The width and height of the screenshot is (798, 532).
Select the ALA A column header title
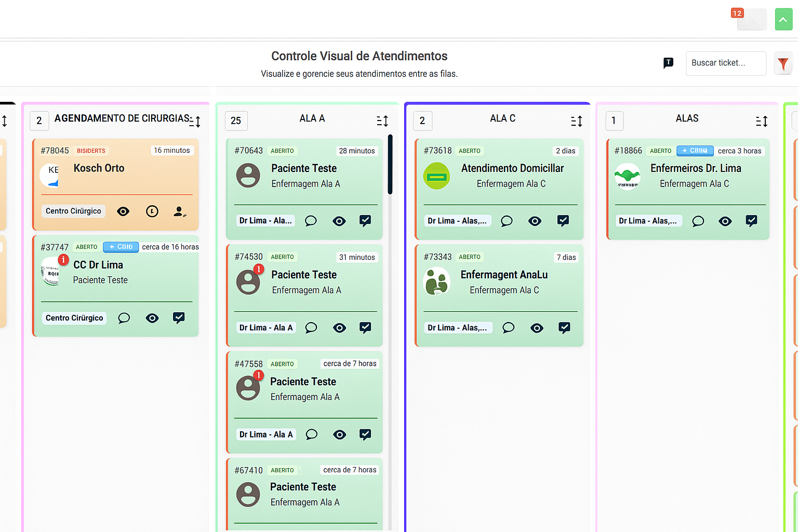312,118
